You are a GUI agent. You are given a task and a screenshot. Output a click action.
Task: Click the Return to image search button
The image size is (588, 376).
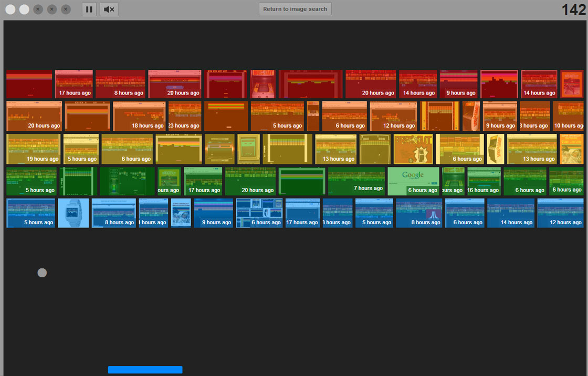[x=295, y=8]
